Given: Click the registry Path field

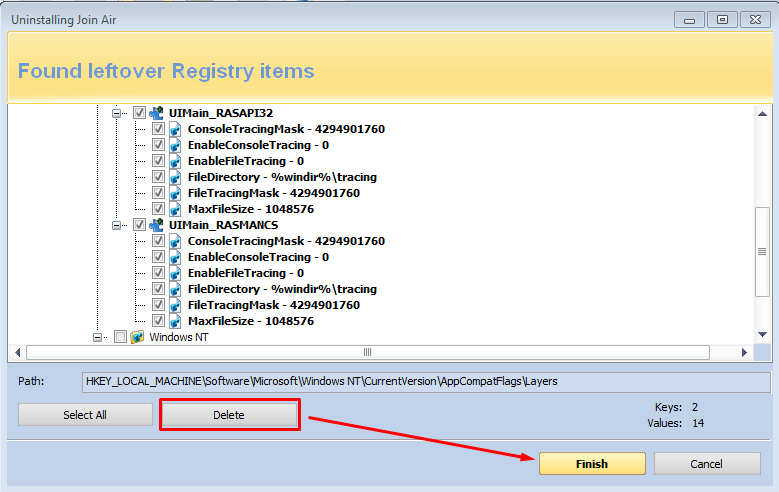Looking at the screenshot, I should (426, 382).
